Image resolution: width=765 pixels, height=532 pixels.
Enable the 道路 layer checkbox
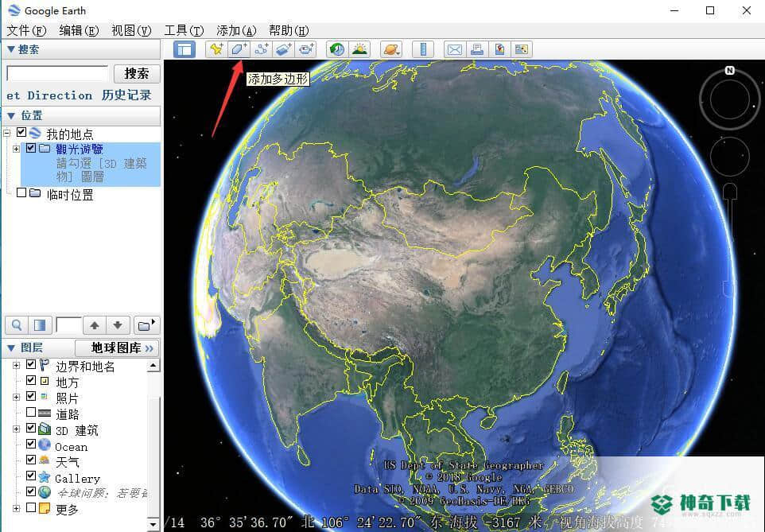31,412
